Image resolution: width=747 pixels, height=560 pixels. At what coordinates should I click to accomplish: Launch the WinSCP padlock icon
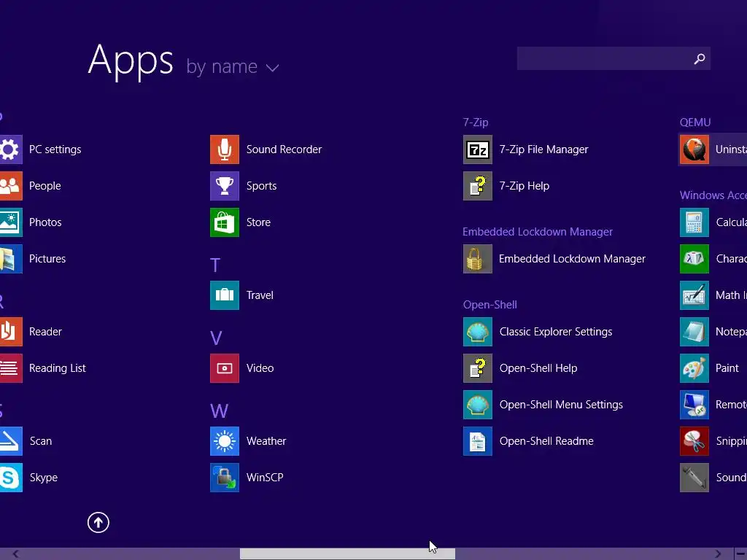point(225,478)
